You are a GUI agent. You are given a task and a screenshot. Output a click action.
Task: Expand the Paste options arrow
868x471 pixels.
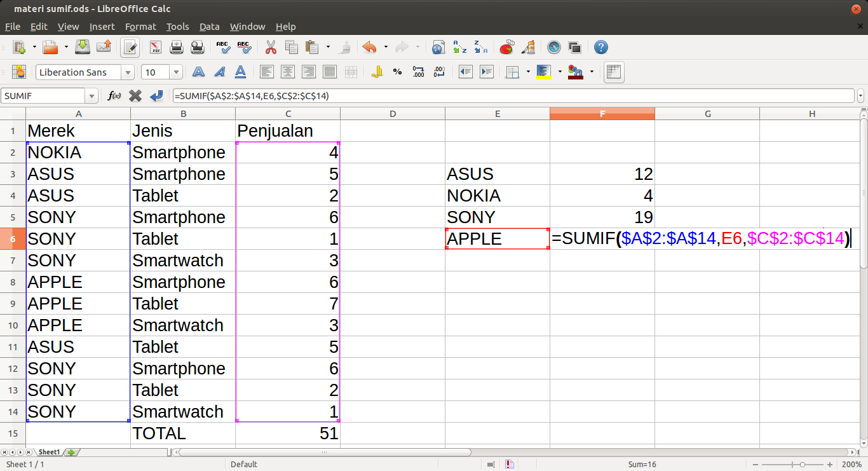[x=328, y=47]
